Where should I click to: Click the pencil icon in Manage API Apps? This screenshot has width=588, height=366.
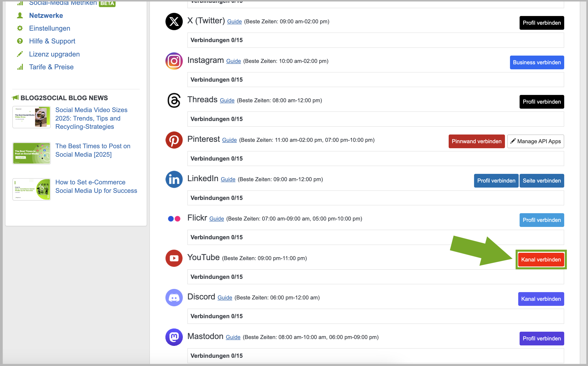513,141
